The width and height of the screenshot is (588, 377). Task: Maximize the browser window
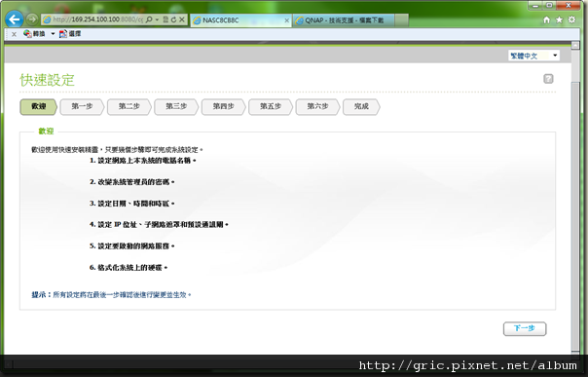pyautogui.click(x=549, y=5)
